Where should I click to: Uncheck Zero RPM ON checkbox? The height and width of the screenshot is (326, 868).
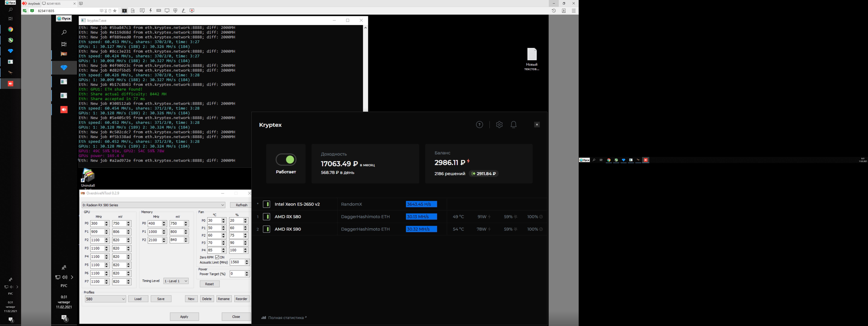[x=217, y=257]
